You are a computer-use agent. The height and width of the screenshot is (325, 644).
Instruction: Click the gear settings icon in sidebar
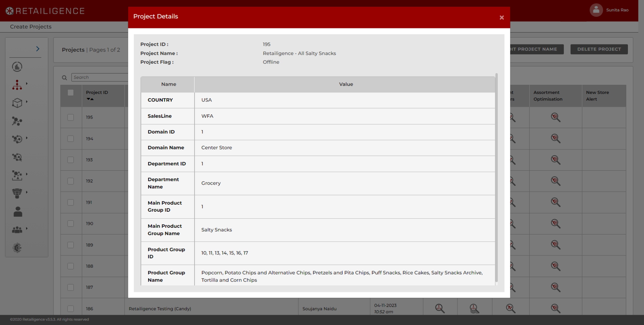click(x=17, y=248)
